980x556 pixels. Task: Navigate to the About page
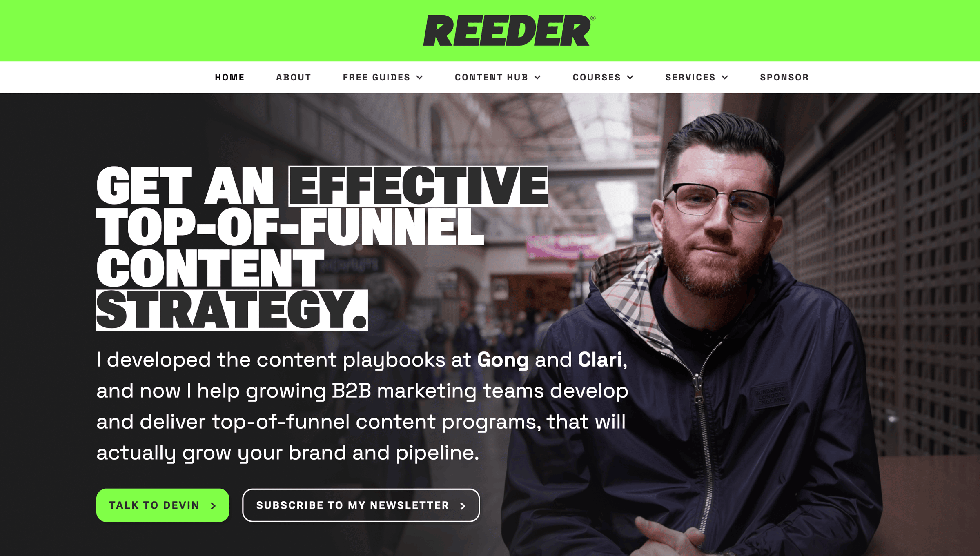294,77
